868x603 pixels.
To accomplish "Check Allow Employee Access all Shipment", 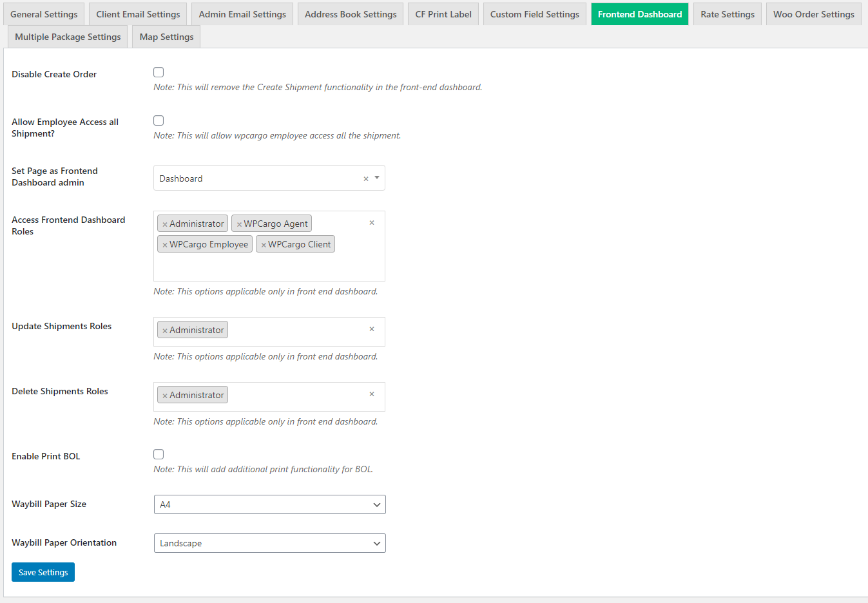I will pyautogui.click(x=159, y=120).
